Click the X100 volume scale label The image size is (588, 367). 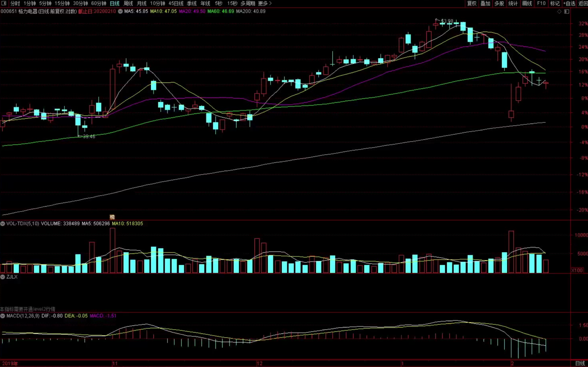click(x=577, y=270)
